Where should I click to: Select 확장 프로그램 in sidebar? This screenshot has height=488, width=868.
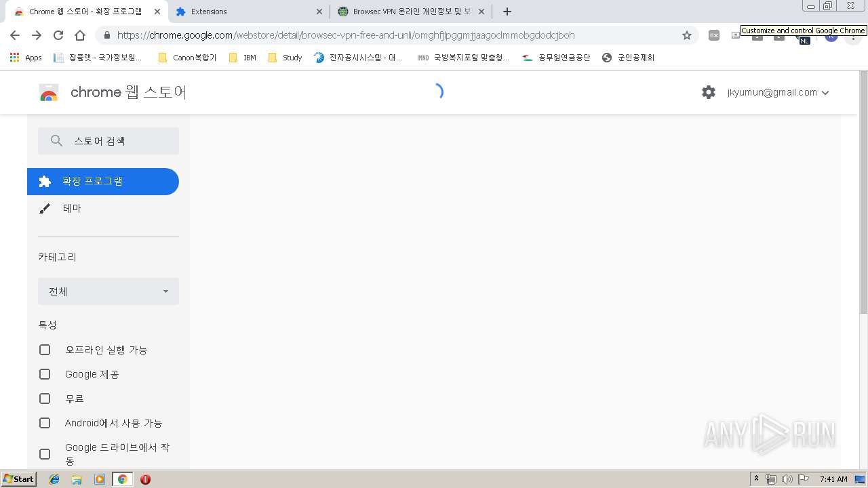click(x=103, y=182)
